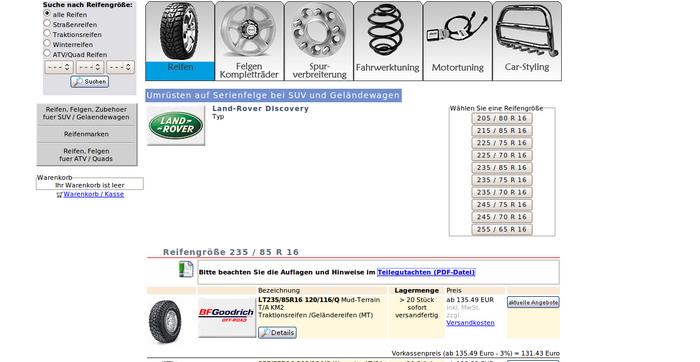Click the Fahrwerktuning coil spring icon
The width and height of the screenshot is (700, 362).
point(386,29)
